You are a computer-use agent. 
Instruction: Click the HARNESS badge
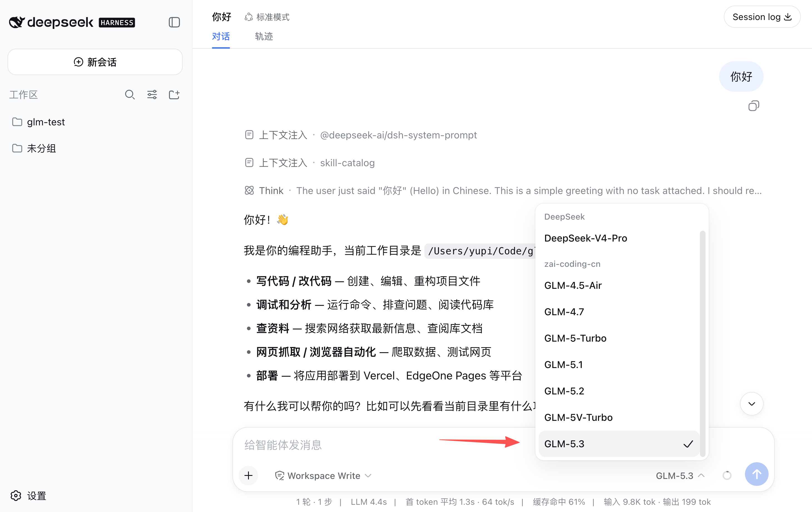click(x=117, y=23)
